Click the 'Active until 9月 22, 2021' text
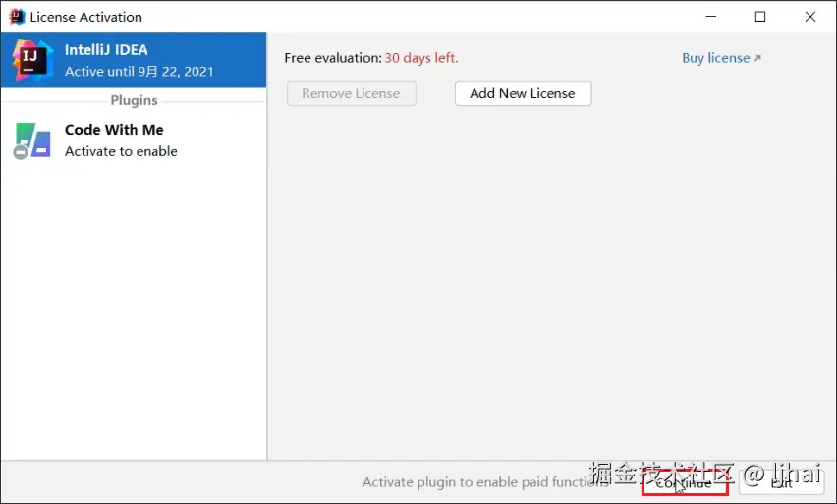This screenshot has height=504, width=837. point(139,72)
